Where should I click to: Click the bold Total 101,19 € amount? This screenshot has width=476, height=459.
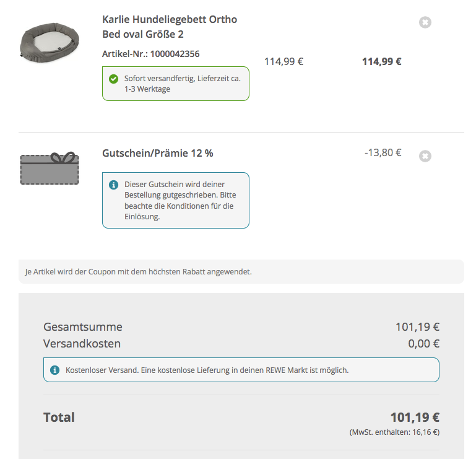414,417
